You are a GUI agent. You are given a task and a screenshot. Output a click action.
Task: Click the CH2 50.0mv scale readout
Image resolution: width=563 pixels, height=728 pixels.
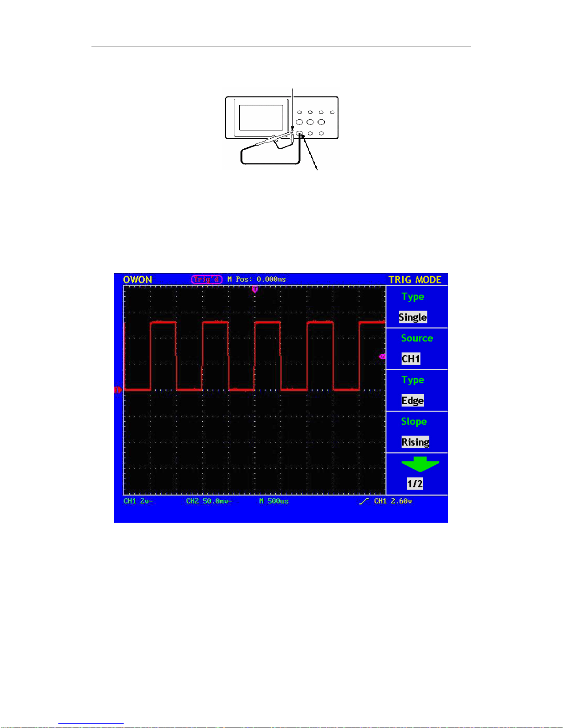(x=209, y=501)
